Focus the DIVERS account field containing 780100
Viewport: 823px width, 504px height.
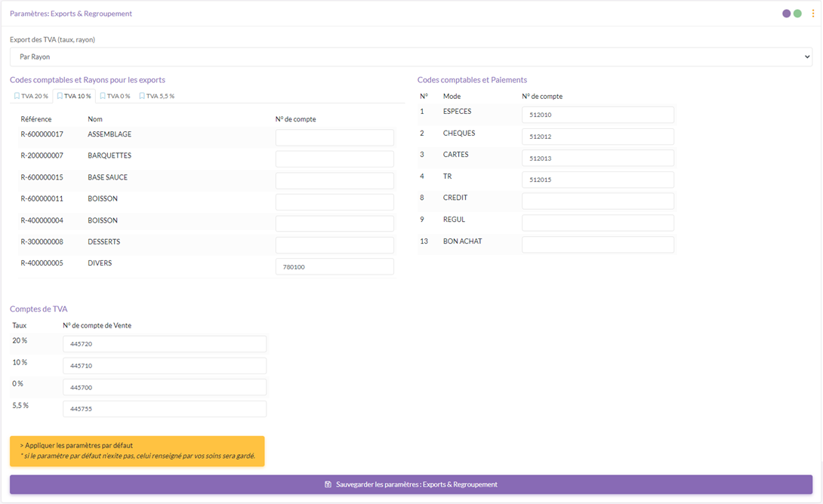coord(334,267)
